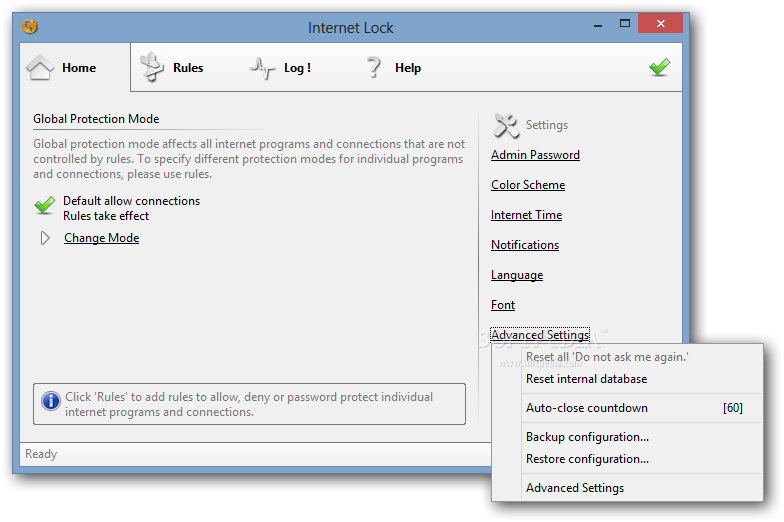This screenshot has height=522, width=784.
Task: Select Backup configuration... menu item
Action: (587, 437)
